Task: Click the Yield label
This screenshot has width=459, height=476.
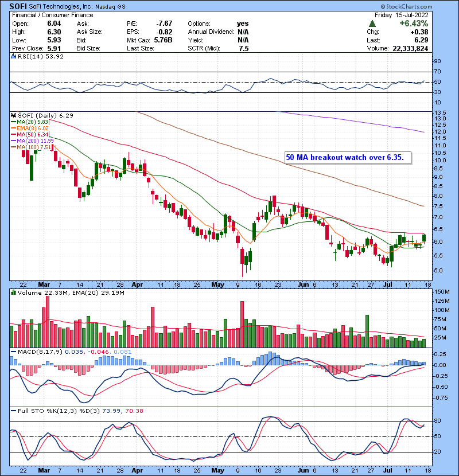Action: (195, 40)
